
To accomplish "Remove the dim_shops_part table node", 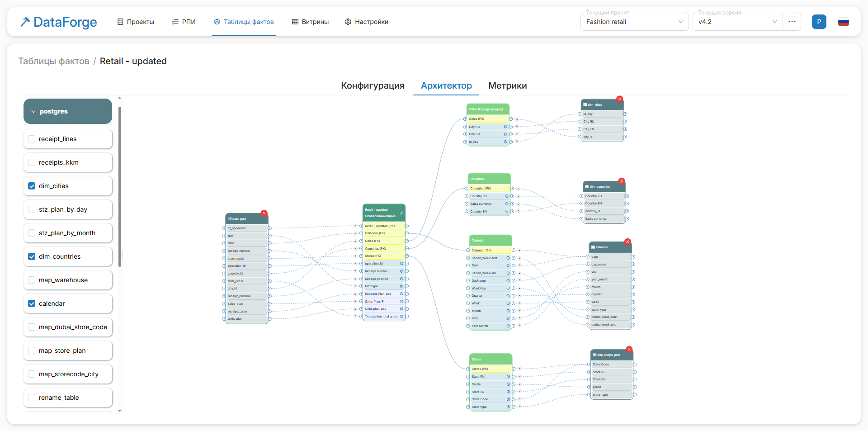I will click(629, 350).
